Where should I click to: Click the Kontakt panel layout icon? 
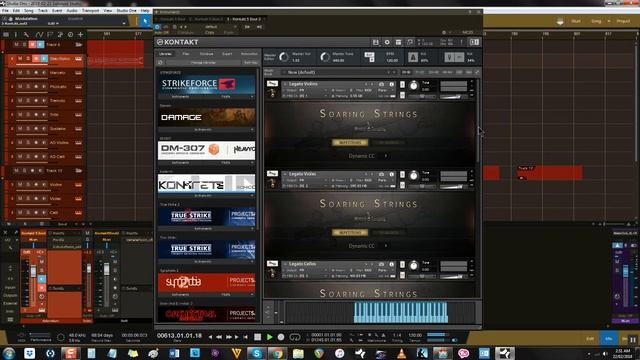[x=474, y=42]
